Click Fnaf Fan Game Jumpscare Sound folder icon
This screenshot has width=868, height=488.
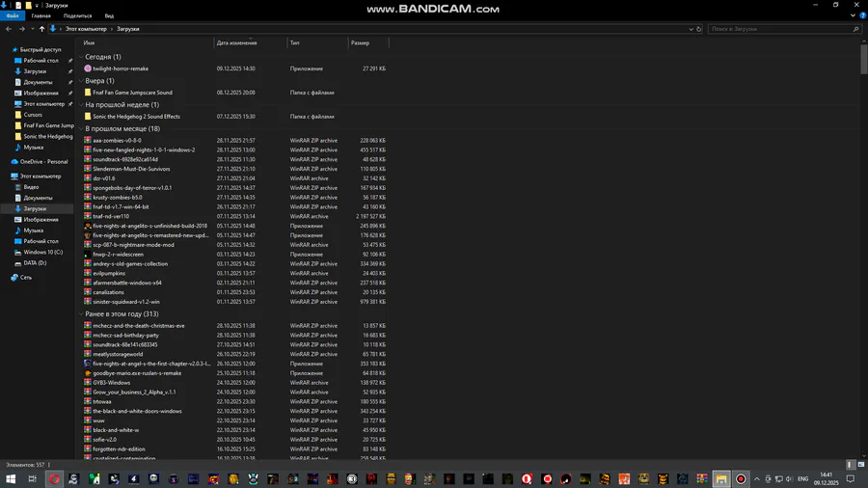pyautogui.click(x=88, y=93)
